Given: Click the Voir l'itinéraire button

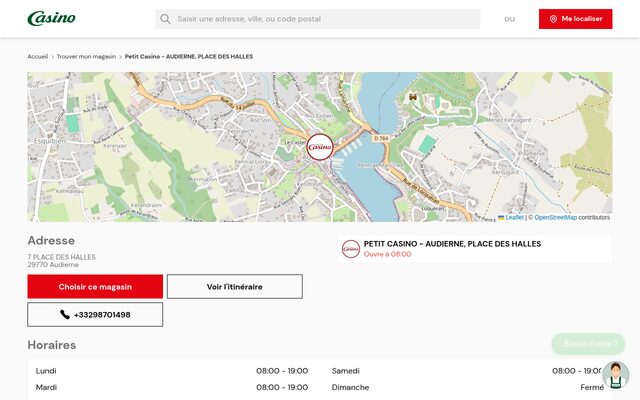Looking at the screenshot, I should click(235, 287).
